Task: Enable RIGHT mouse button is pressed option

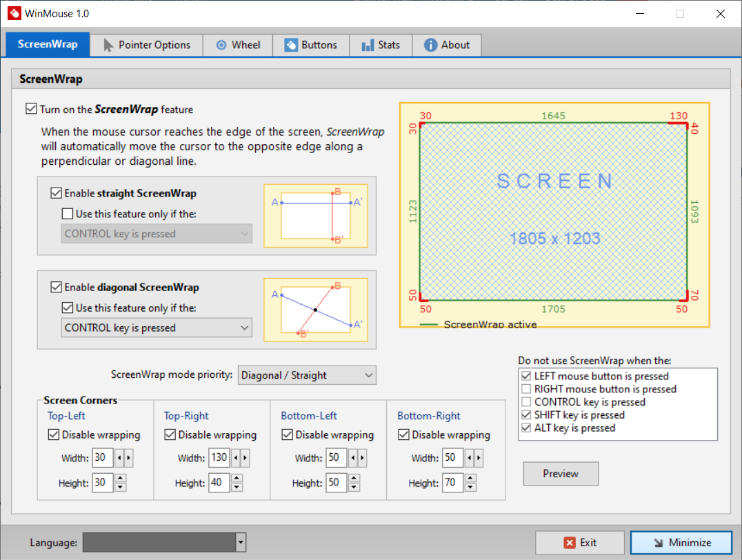Action: click(527, 389)
